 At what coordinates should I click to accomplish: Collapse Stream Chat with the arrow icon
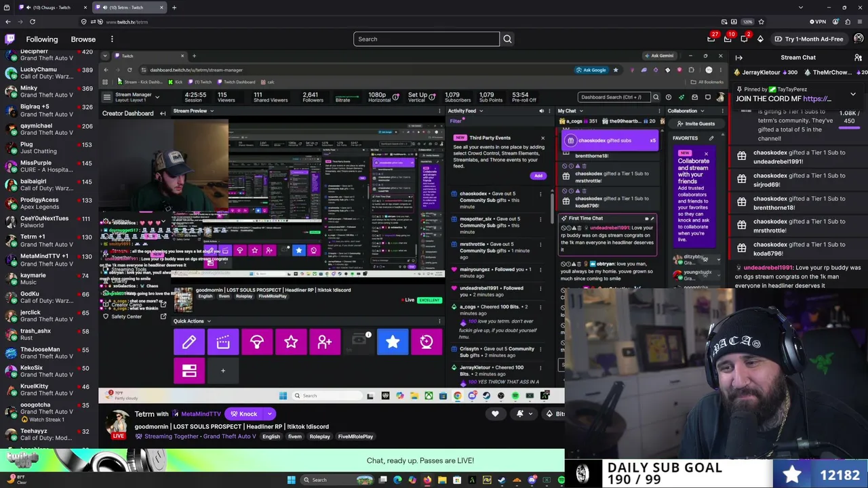coord(739,58)
